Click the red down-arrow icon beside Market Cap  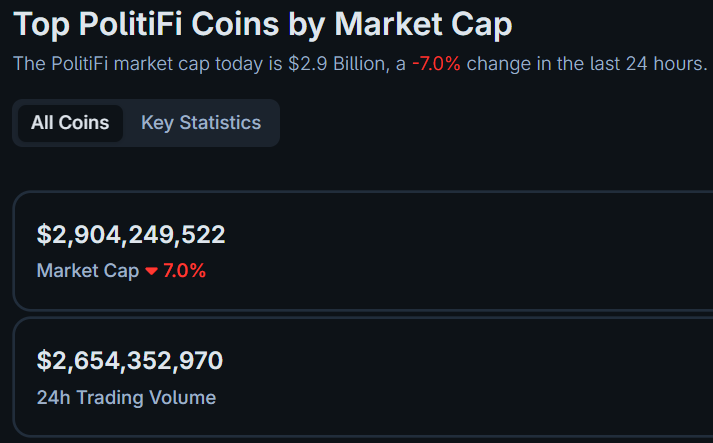(x=151, y=271)
